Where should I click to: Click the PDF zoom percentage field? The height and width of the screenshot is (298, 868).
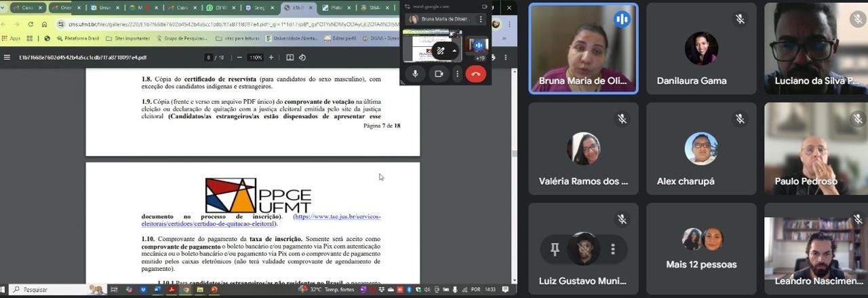coord(256,58)
